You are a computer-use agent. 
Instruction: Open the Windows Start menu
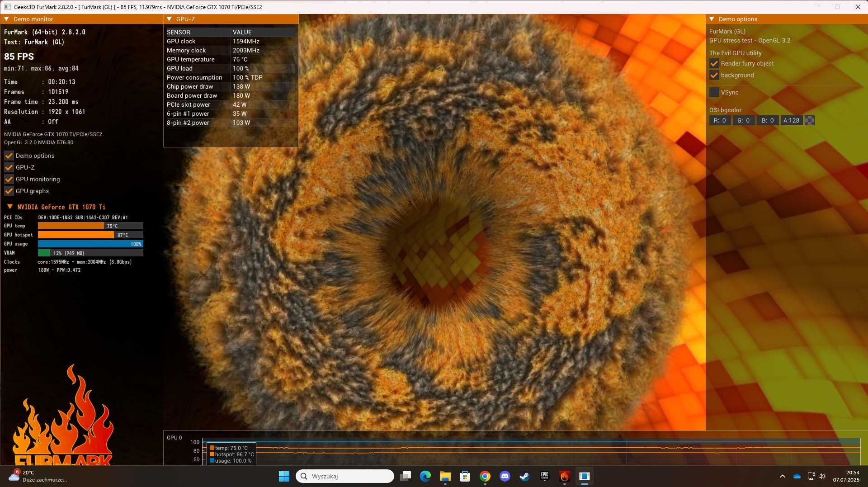(284, 476)
